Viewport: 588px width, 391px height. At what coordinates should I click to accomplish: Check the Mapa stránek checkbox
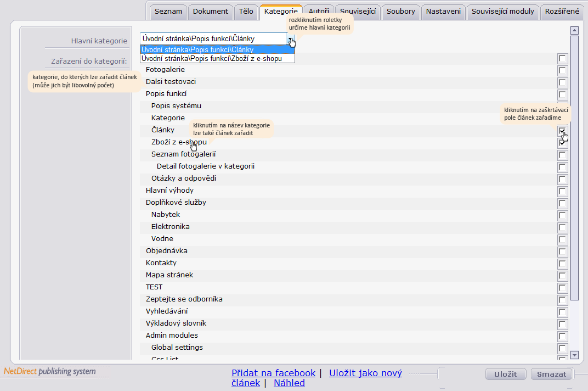[x=562, y=276]
